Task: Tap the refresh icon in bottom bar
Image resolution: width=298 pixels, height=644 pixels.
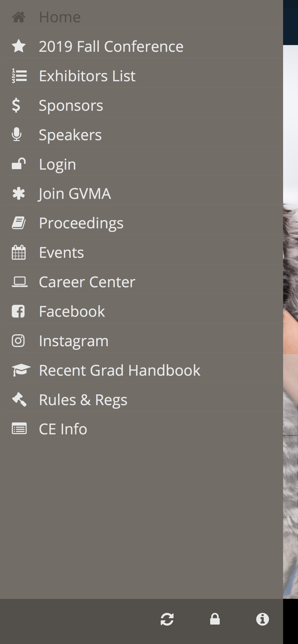Action: [167, 619]
